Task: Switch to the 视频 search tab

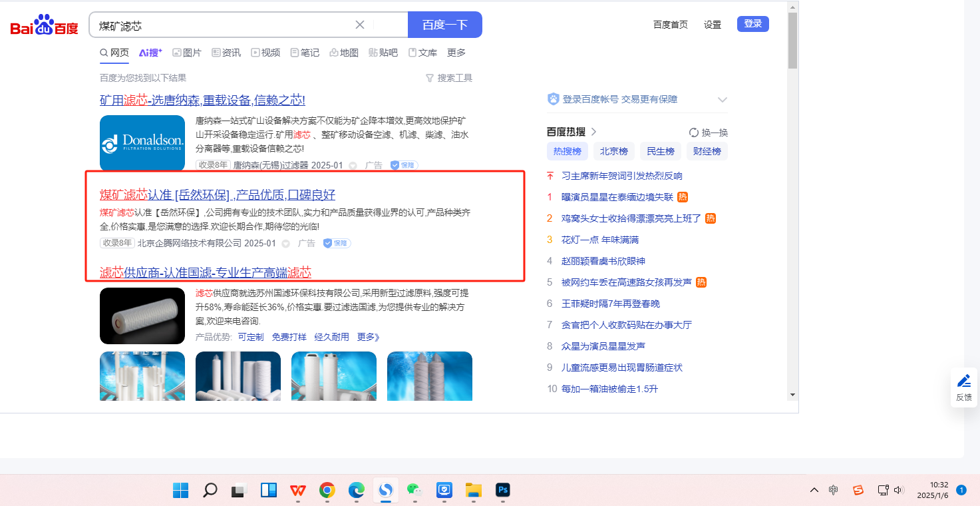Action: pyautogui.click(x=265, y=53)
